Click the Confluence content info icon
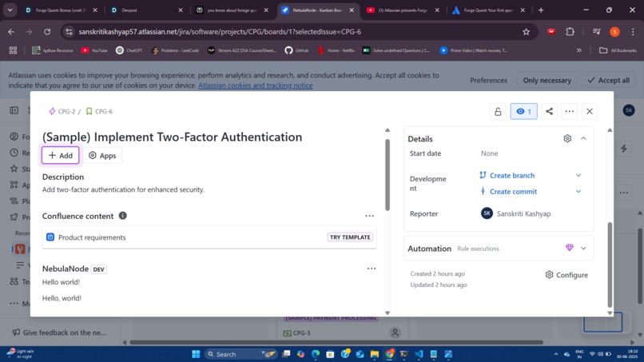This screenshot has height=362, width=644. tap(123, 216)
